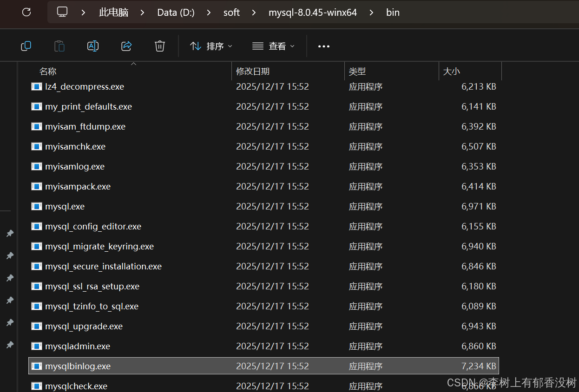Screen dimensions: 579x392
Task: Click the Share toolbar icon
Action: point(126,46)
